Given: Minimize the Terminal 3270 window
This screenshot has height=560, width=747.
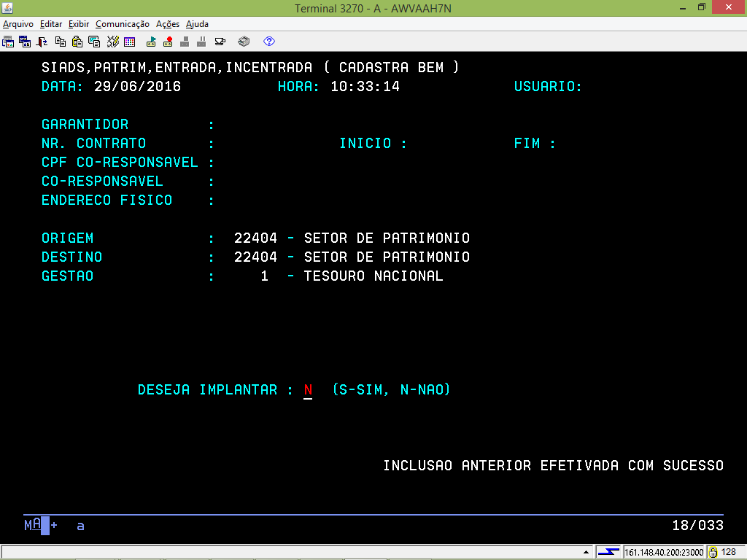Looking at the screenshot, I should click(683, 7).
